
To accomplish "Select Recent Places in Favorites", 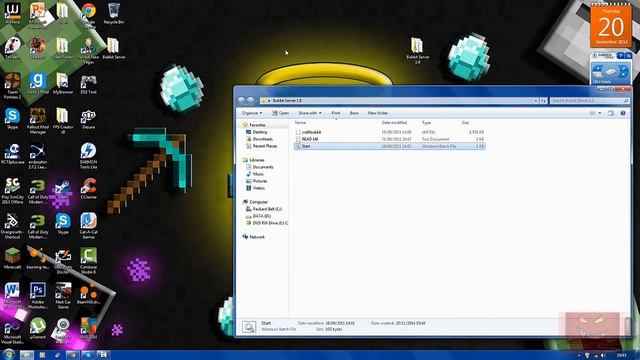I will pos(261,146).
